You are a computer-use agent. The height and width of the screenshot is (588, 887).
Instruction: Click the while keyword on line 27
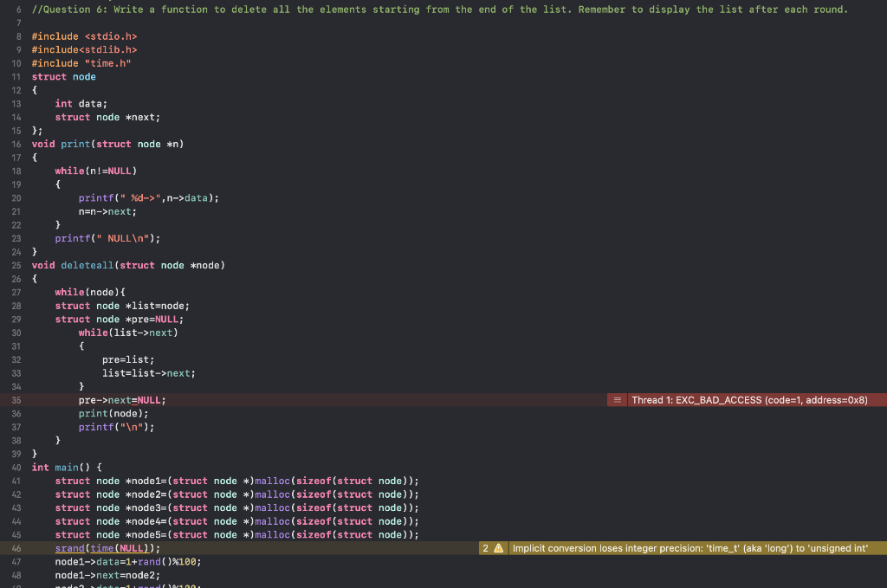[69, 292]
